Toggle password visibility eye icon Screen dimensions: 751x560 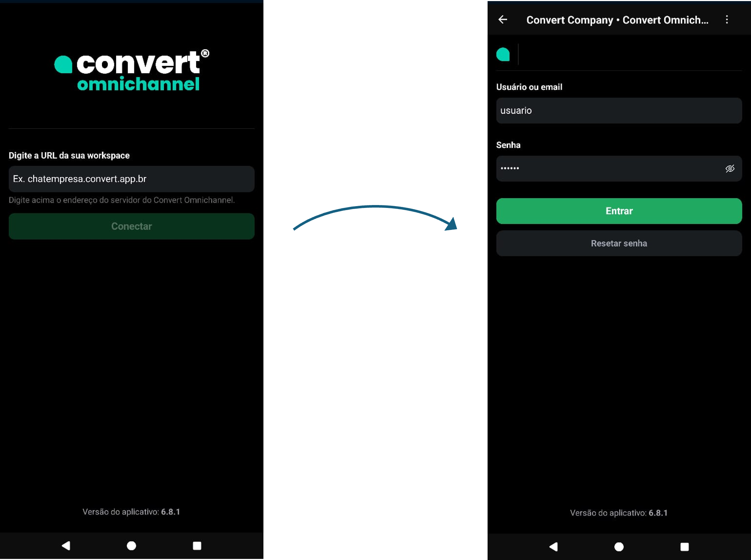pyautogui.click(x=730, y=169)
